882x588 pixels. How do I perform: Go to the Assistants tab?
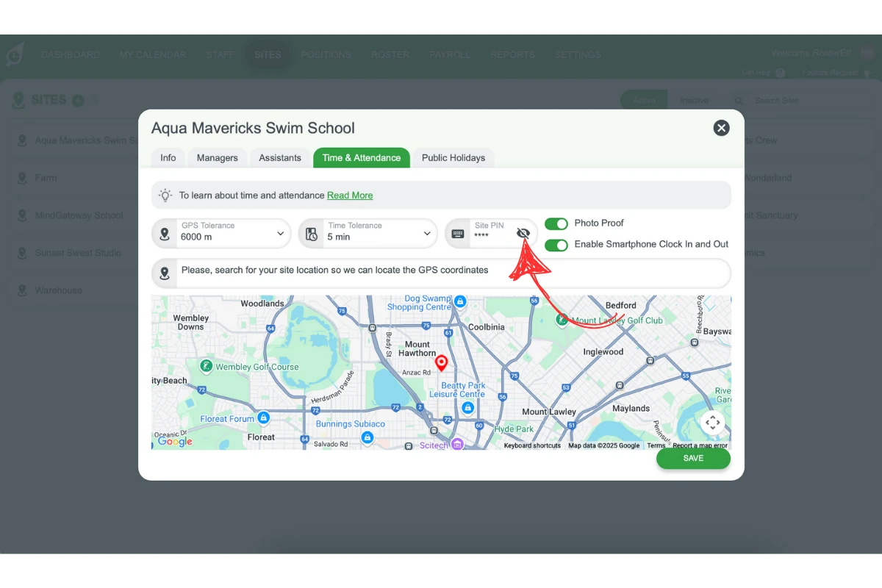(x=280, y=158)
